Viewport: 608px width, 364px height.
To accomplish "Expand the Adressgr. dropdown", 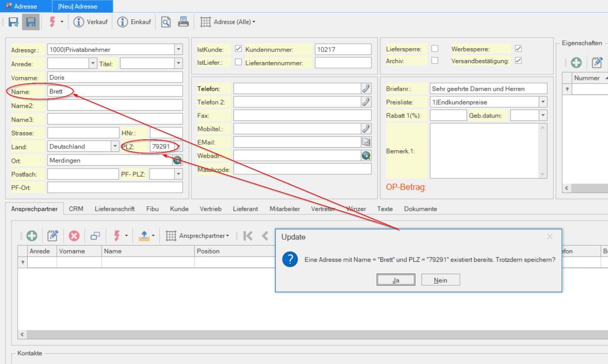I will (x=179, y=49).
